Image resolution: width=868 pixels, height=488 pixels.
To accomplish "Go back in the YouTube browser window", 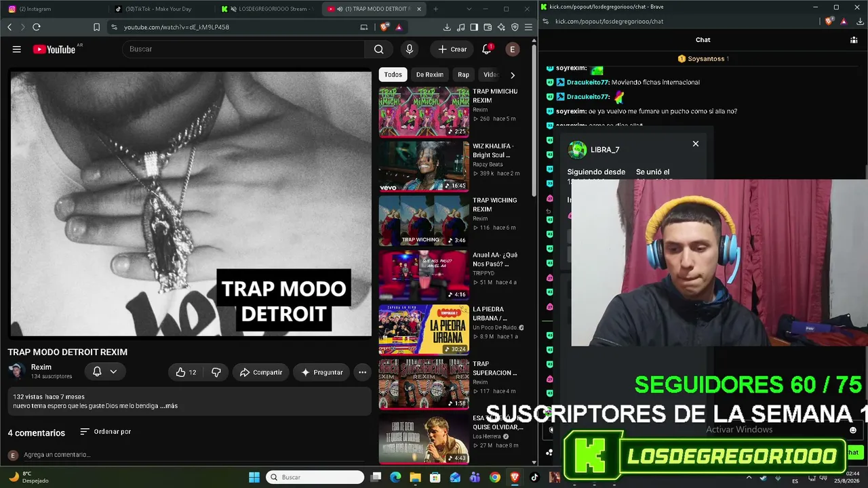I will tap(9, 27).
